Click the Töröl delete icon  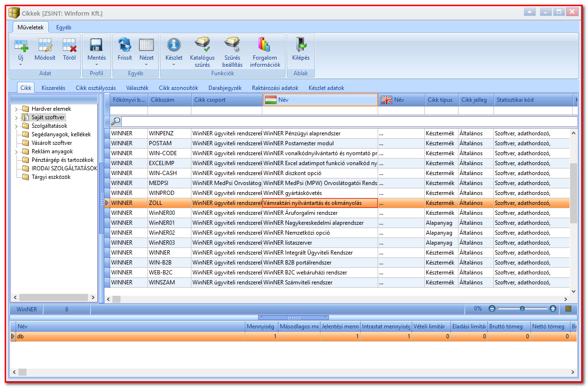(69, 45)
